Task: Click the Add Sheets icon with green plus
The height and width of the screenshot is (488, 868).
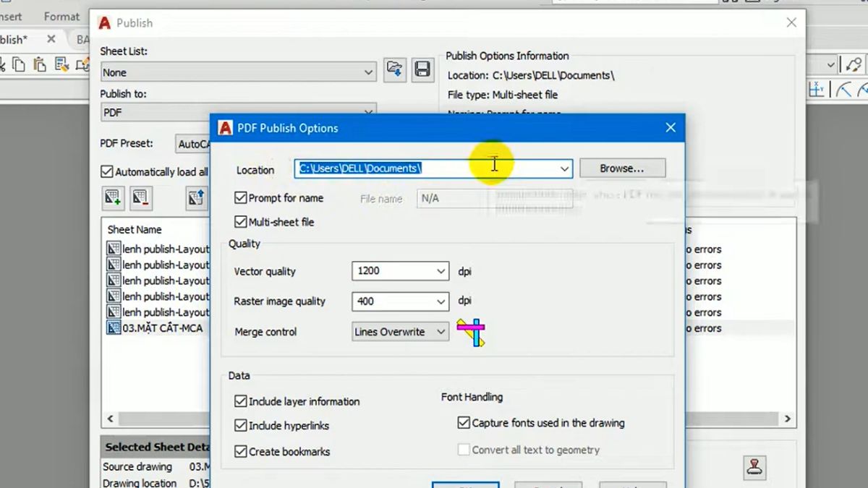Action: coord(113,198)
